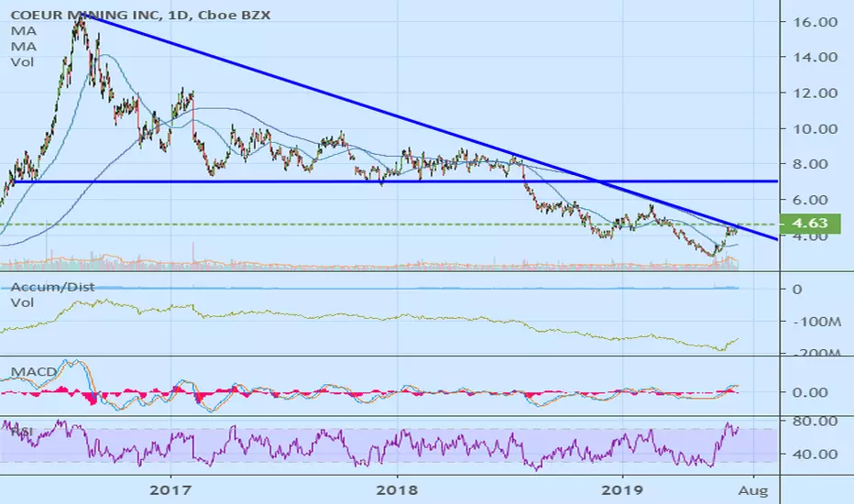This screenshot has width=854, height=504.
Task: Click the Cboe BZX exchange label
Action: click(x=235, y=15)
